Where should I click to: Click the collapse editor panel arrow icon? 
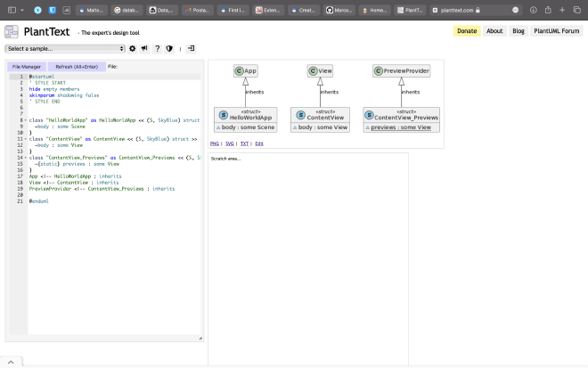coord(191,48)
